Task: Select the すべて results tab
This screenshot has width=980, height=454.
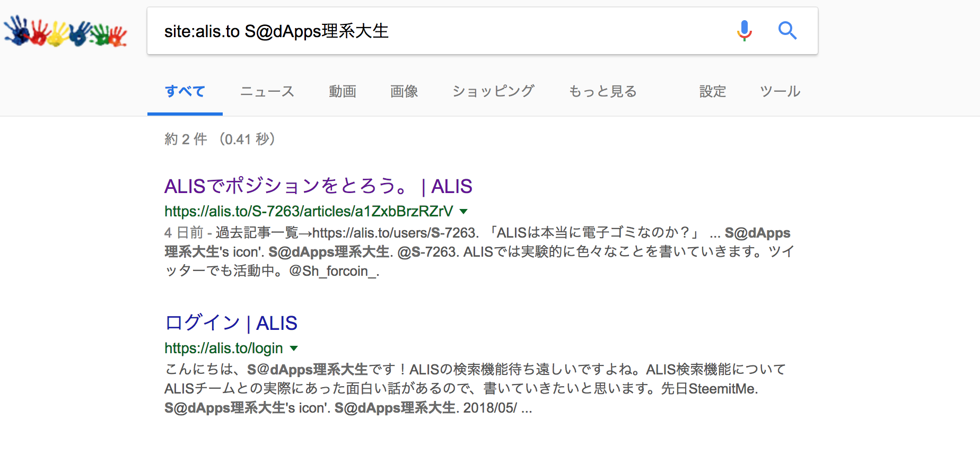Action: pos(185,92)
